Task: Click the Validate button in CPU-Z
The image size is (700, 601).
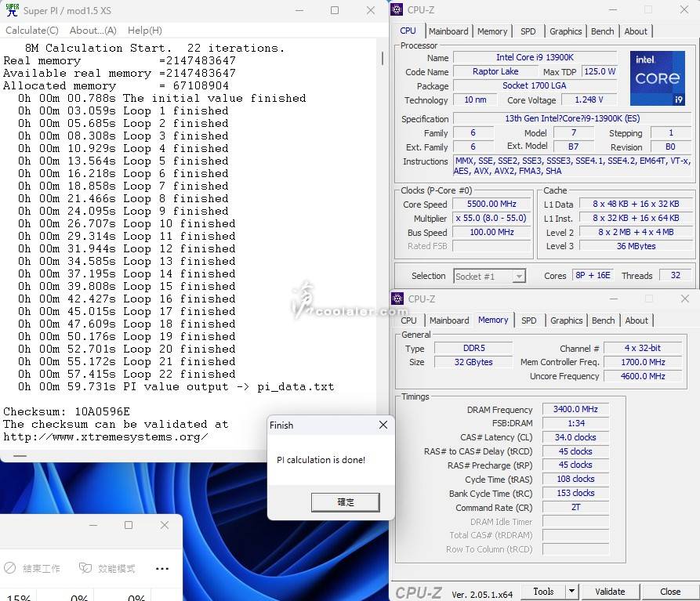Action: coord(609,592)
